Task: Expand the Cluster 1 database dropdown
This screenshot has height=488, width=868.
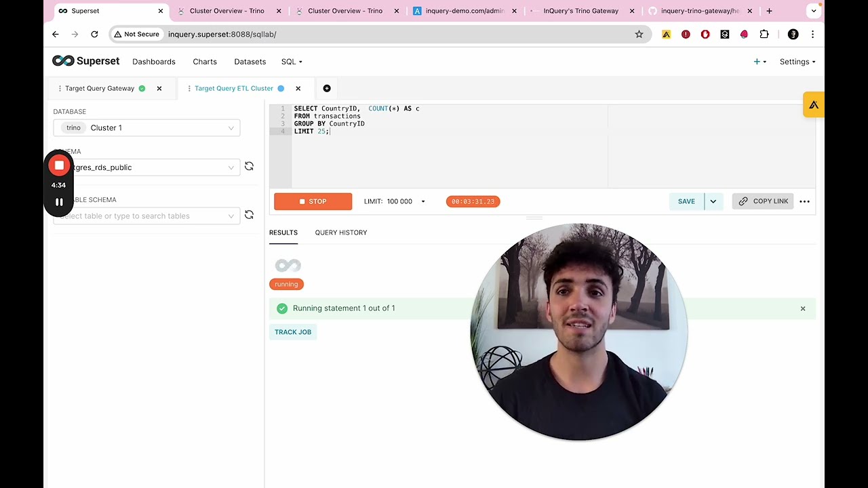Action: [146, 127]
